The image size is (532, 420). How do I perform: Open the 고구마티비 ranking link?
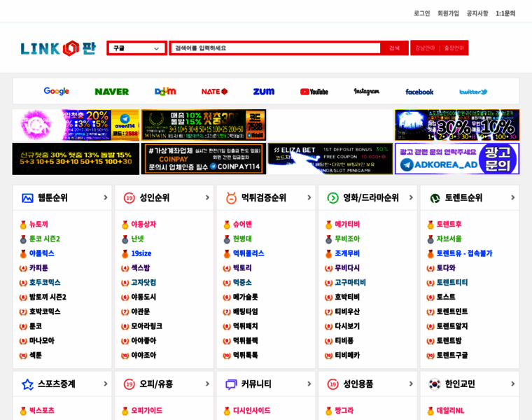pos(350,283)
